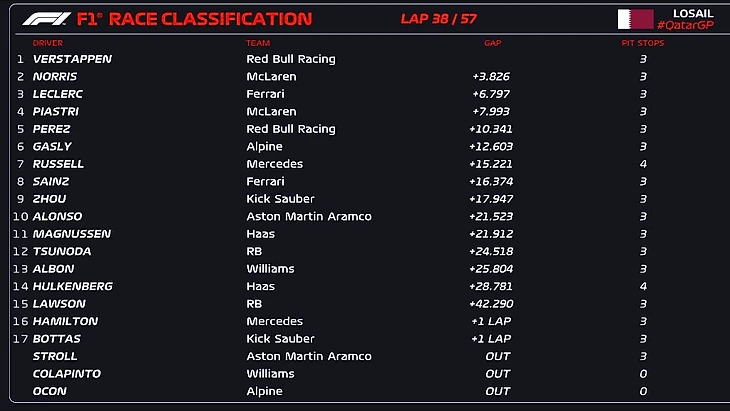The image size is (730, 411).
Task: Click the TEAM column header
Action: (x=258, y=43)
